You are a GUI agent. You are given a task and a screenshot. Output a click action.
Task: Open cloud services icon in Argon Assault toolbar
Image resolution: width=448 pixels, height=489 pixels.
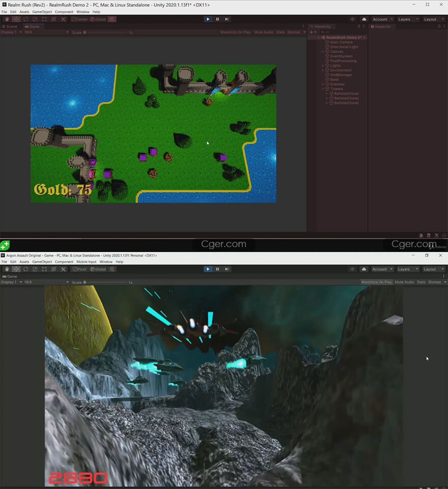pyautogui.click(x=363, y=269)
